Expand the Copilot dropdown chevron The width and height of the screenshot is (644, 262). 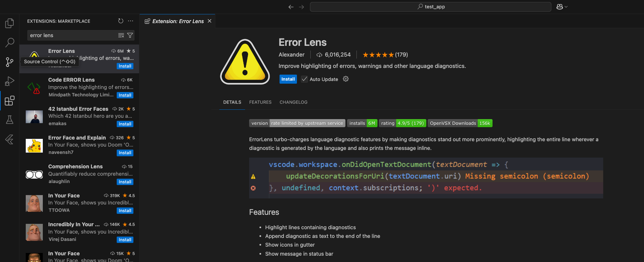tap(566, 7)
